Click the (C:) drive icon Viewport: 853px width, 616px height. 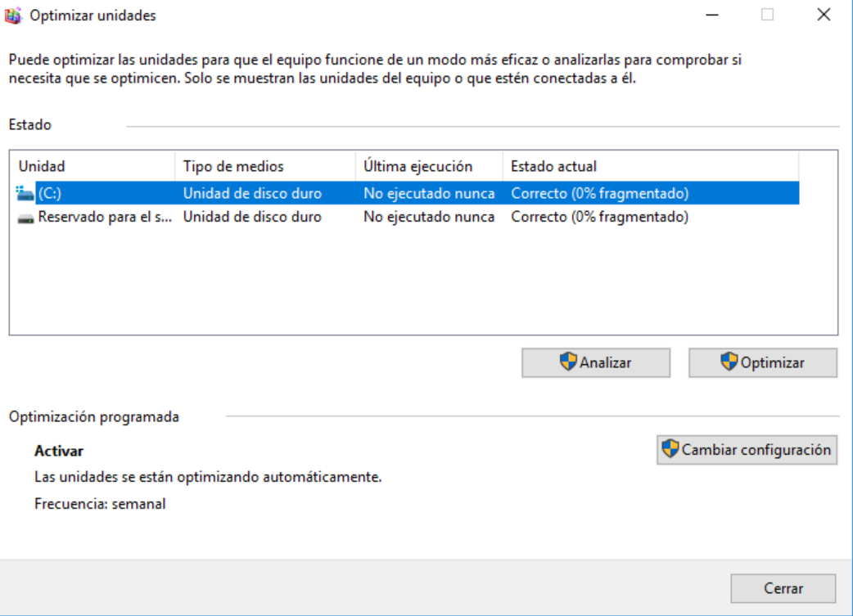[25, 193]
